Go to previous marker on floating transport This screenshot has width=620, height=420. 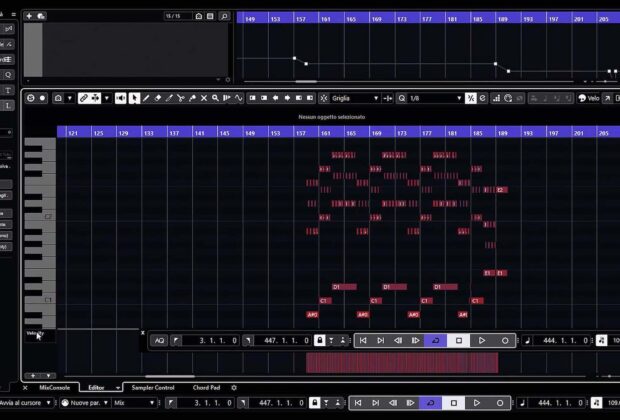(363, 341)
